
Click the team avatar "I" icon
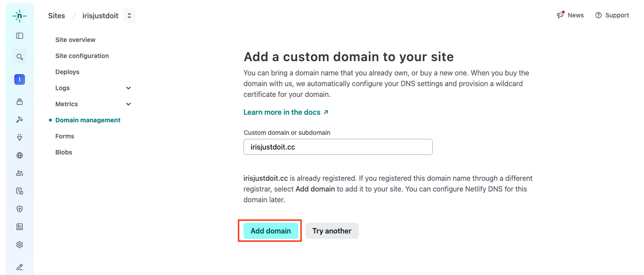[20, 80]
